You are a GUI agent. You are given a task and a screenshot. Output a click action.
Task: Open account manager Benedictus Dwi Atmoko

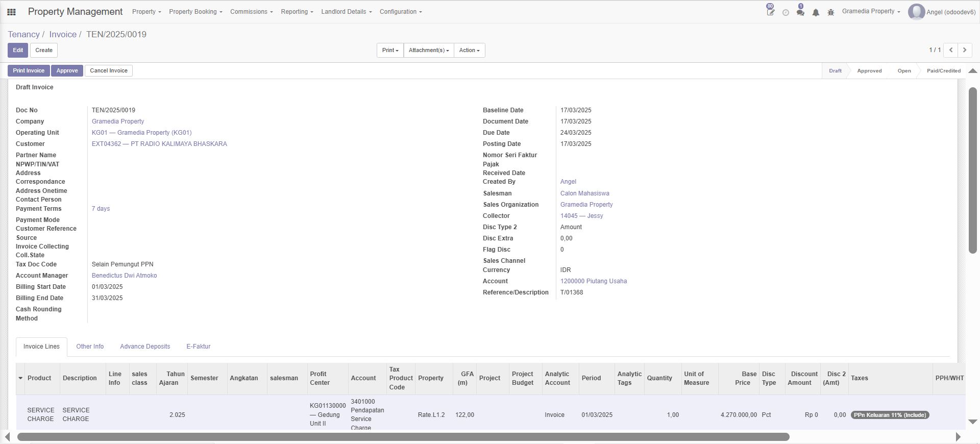[125, 276]
